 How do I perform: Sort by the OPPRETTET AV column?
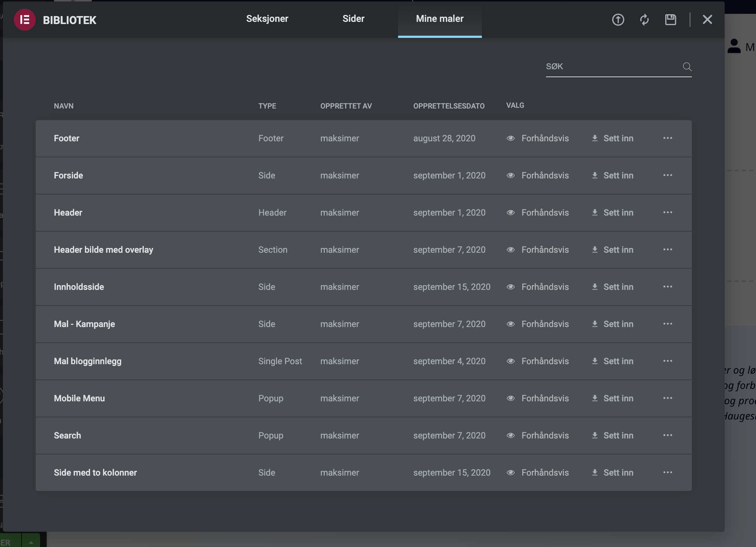[346, 106]
